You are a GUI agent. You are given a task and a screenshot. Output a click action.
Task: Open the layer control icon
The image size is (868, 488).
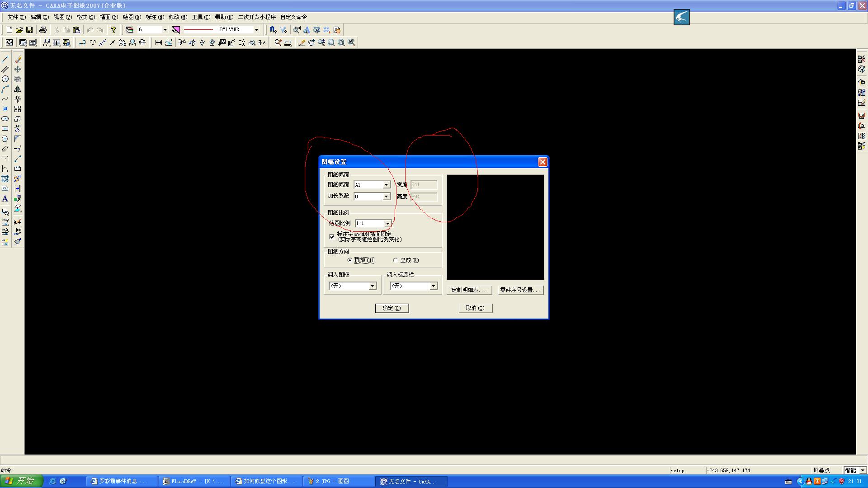tap(130, 30)
